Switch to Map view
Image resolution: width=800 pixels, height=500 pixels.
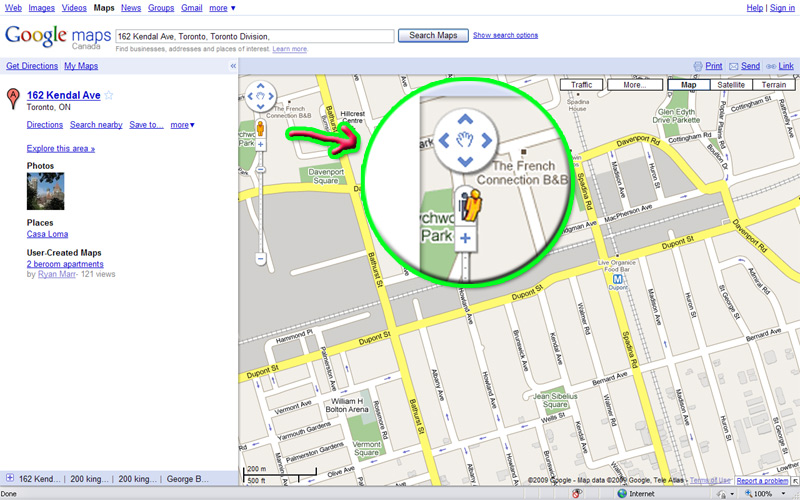point(688,85)
